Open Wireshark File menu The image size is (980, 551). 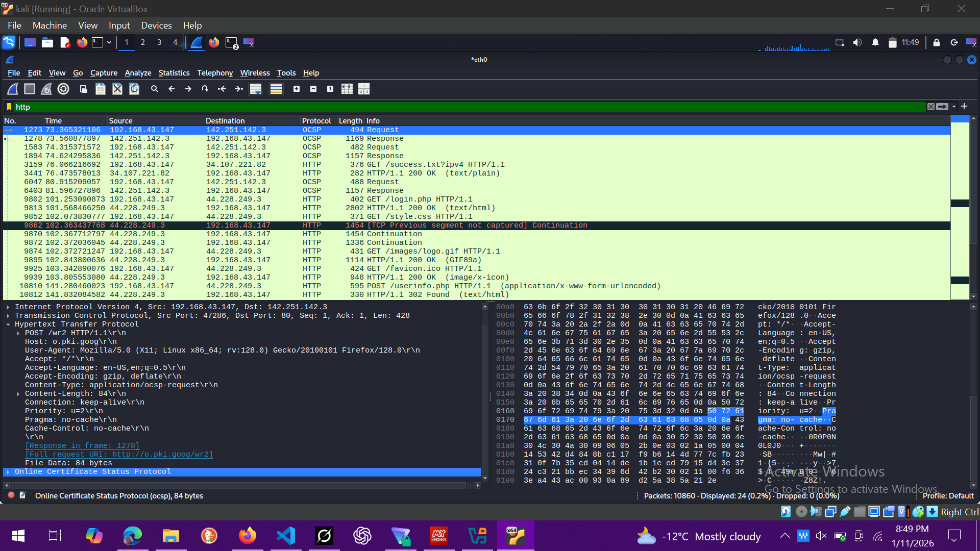pos(14,73)
